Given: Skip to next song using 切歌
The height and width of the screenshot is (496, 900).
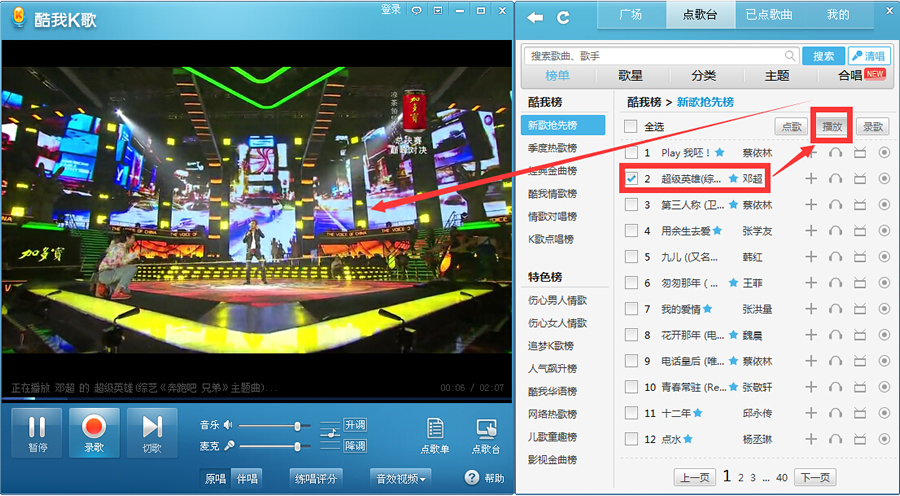Looking at the screenshot, I should (152, 433).
